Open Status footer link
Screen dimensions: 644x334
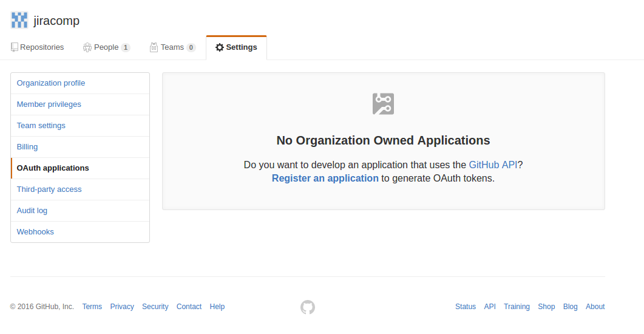[466, 307]
